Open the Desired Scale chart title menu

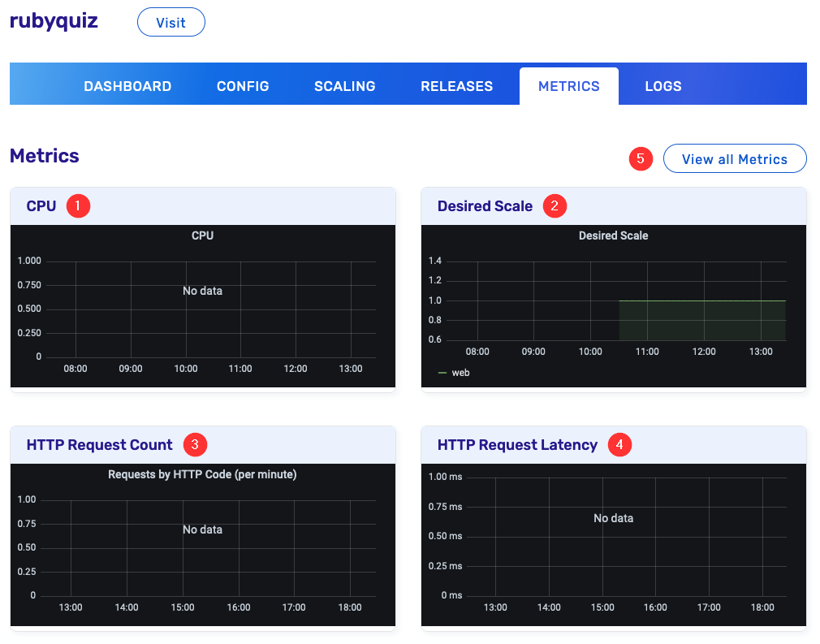pos(613,236)
